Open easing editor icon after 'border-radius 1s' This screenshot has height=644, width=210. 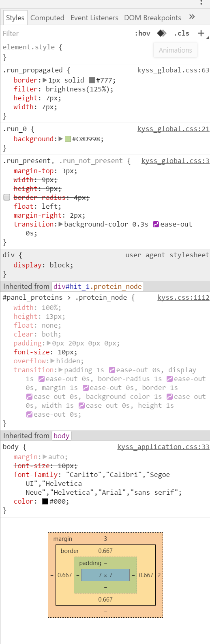[x=170, y=379]
